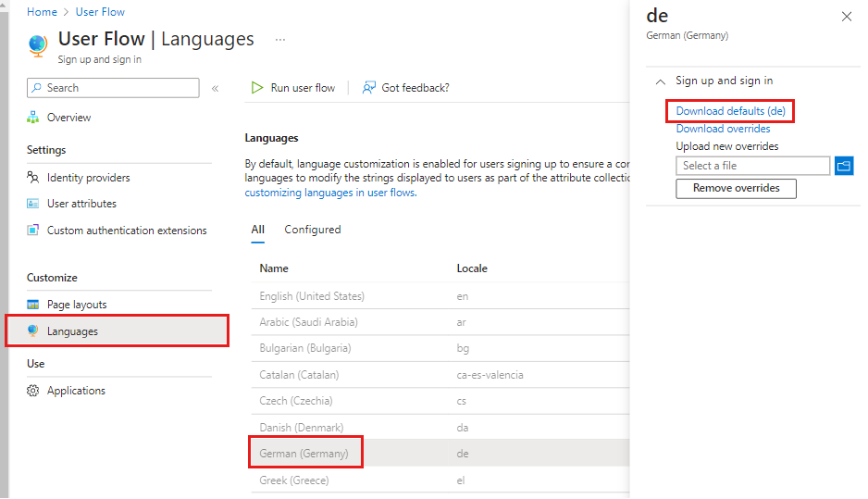Click the Identity providers icon
Screen dimensions: 868x499
point(33,178)
